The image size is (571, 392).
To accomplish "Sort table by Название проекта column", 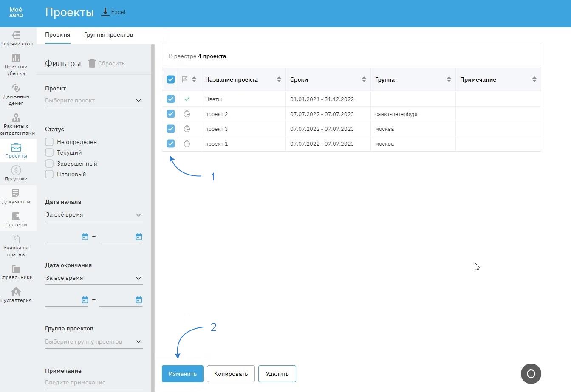I will [x=279, y=79].
